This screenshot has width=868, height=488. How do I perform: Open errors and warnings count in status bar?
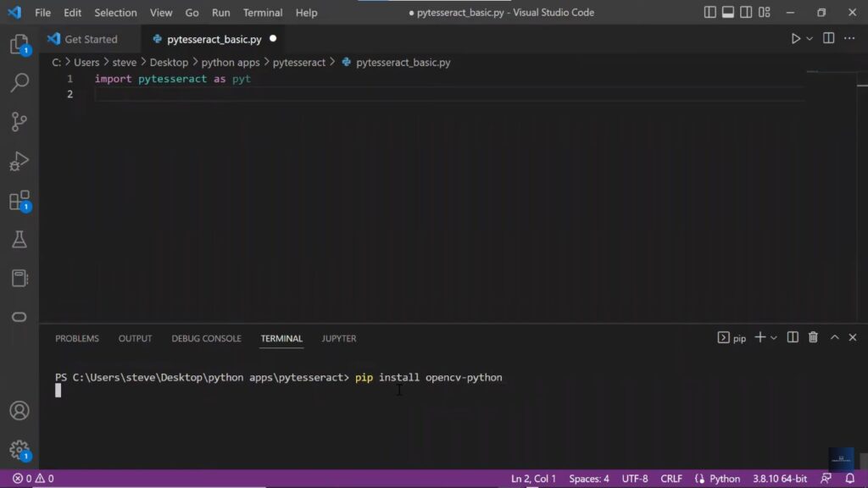click(33, 478)
